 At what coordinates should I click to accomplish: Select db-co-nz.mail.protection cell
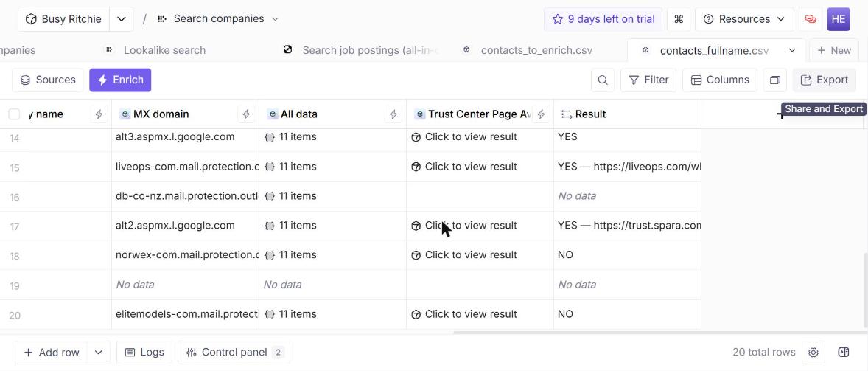point(185,196)
